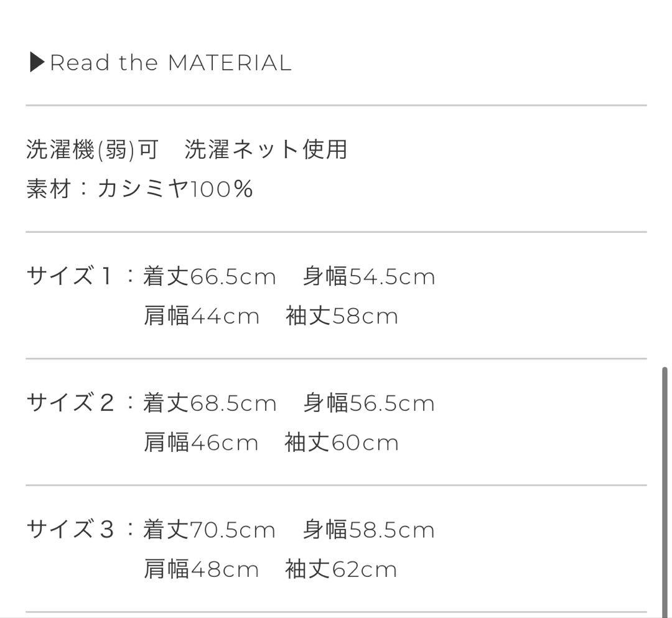Click 袖丈60cm measurement
The width and height of the screenshot is (672, 618).
(x=342, y=442)
